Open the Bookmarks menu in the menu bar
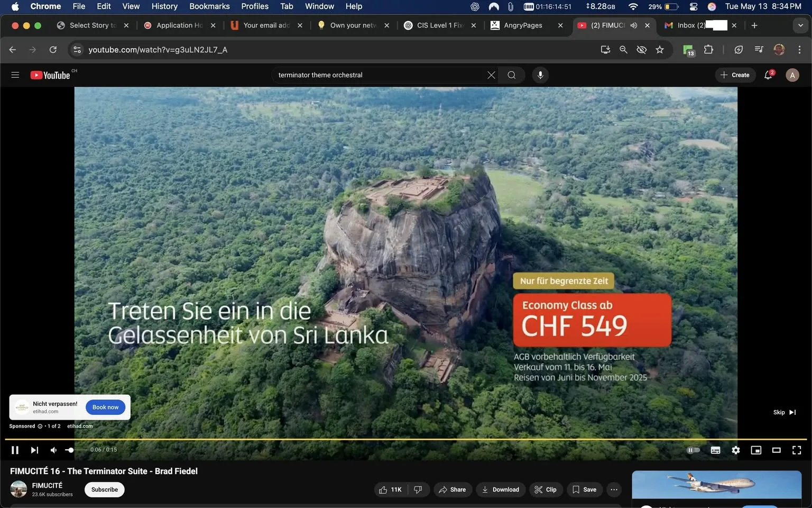This screenshot has height=508, width=812. pos(209,6)
